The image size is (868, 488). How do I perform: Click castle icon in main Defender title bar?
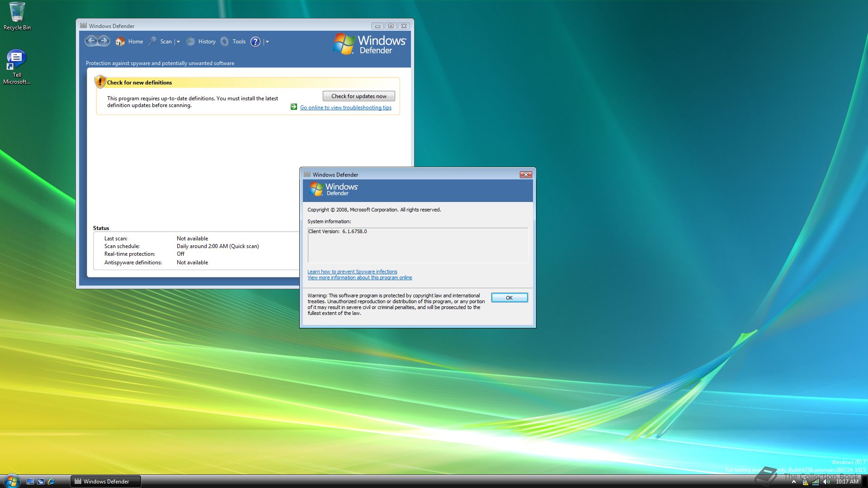click(x=83, y=26)
